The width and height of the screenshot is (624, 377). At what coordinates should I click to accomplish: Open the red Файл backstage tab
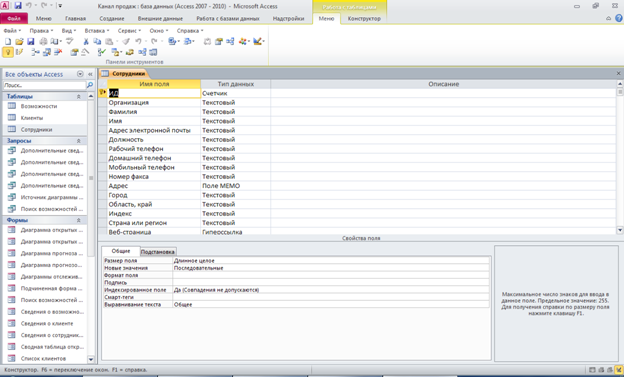point(14,18)
